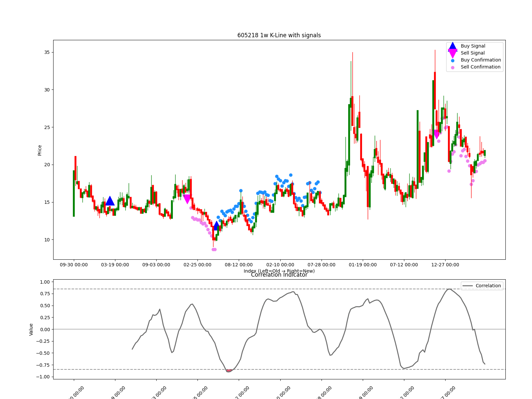Click the correlation axis tick '−0.50'
Screen dimensions: 532x399
pyautogui.click(x=43, y=353)
